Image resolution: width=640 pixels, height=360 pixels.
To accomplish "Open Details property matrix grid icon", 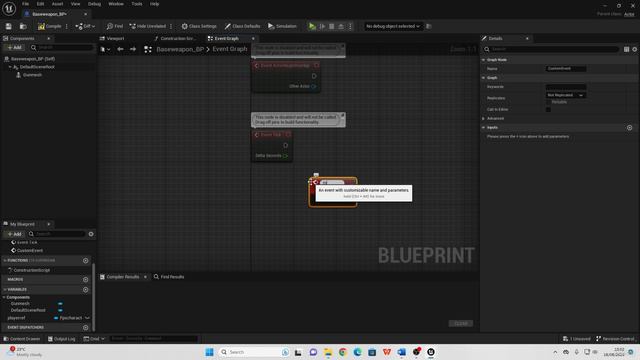I will pyautogui.click(x=626, y=49).
